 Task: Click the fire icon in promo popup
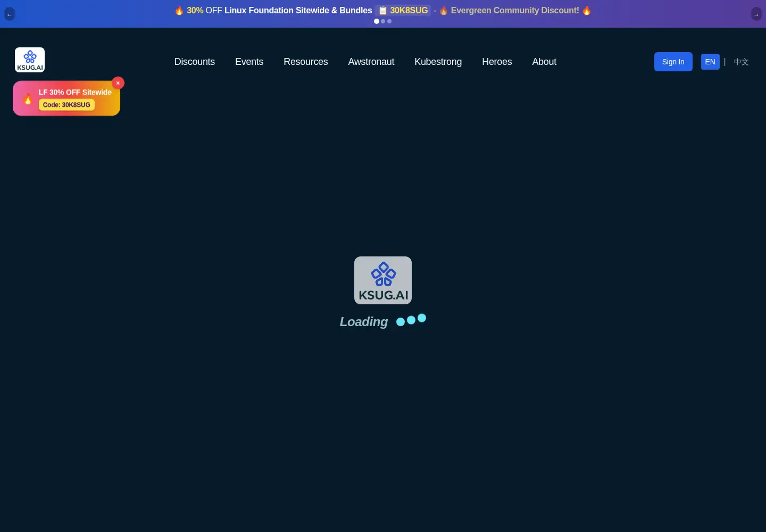pyautogui.click(x=28, y=98)
